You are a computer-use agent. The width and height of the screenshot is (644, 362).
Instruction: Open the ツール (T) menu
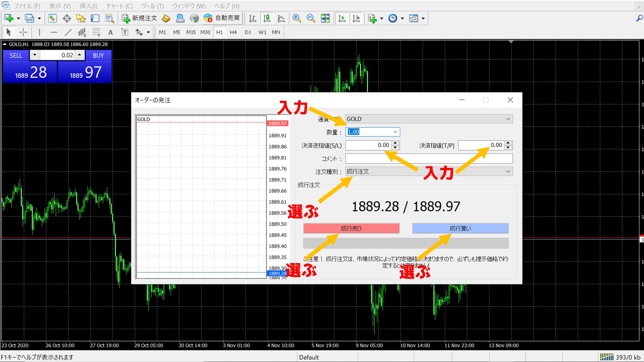tap(152, 6)
